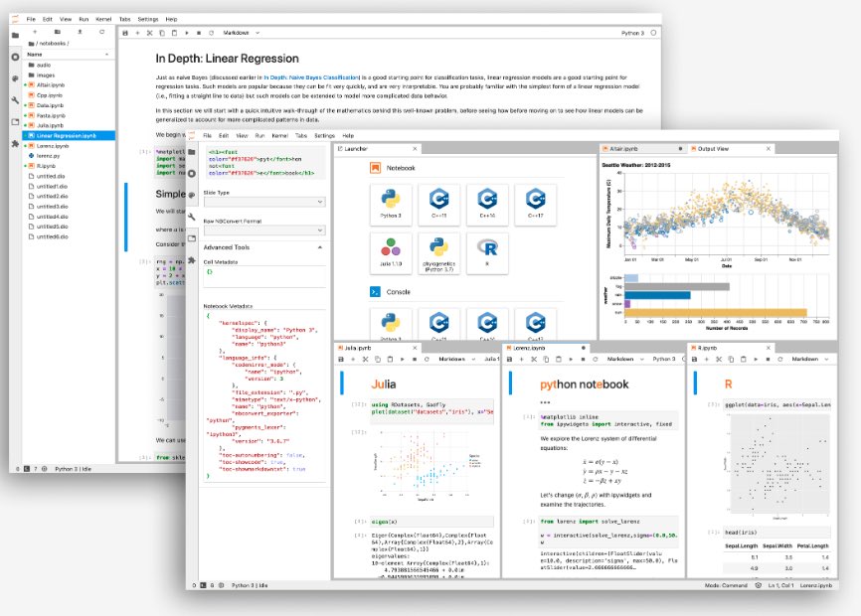861x616 pixels.
Task: Open Settings menu in back window
Action: pos(148,19)
